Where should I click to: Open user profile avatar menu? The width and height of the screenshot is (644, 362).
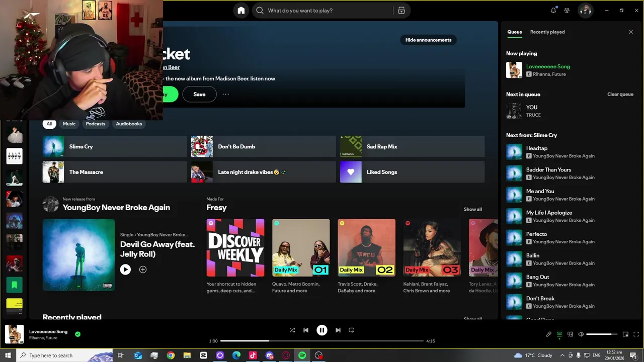(585, 11)
